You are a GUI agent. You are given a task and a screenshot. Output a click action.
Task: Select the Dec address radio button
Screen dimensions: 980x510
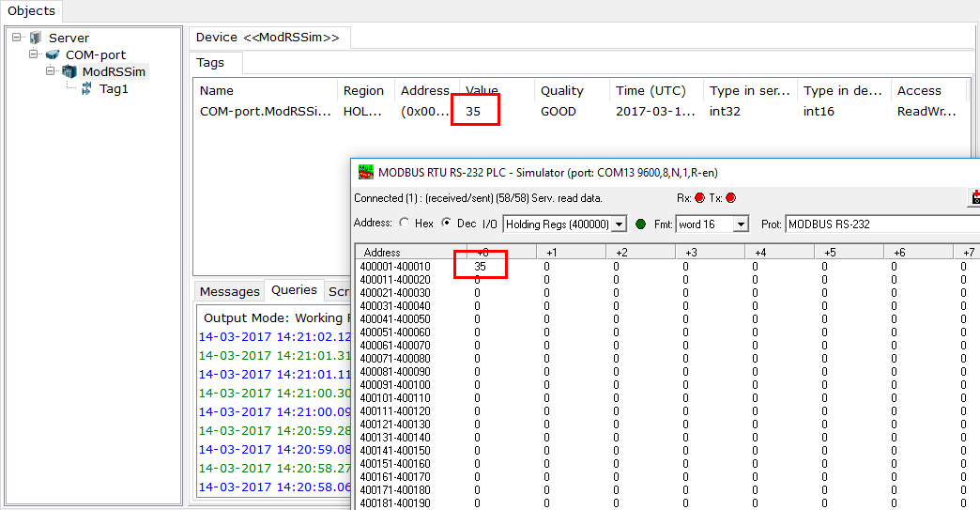point(446,224)
